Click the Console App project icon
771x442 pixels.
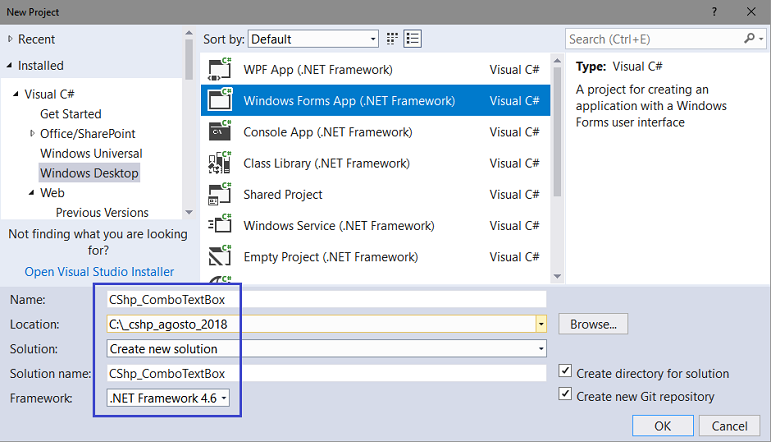click(220, 132)
